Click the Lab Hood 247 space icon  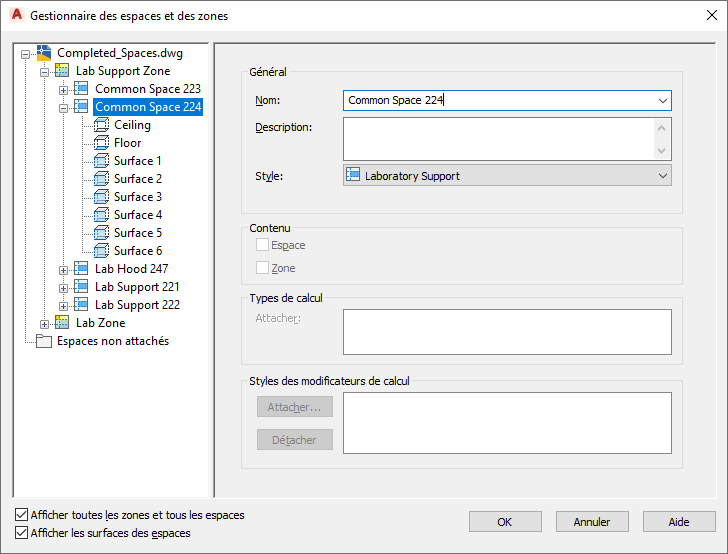(81, 269)
